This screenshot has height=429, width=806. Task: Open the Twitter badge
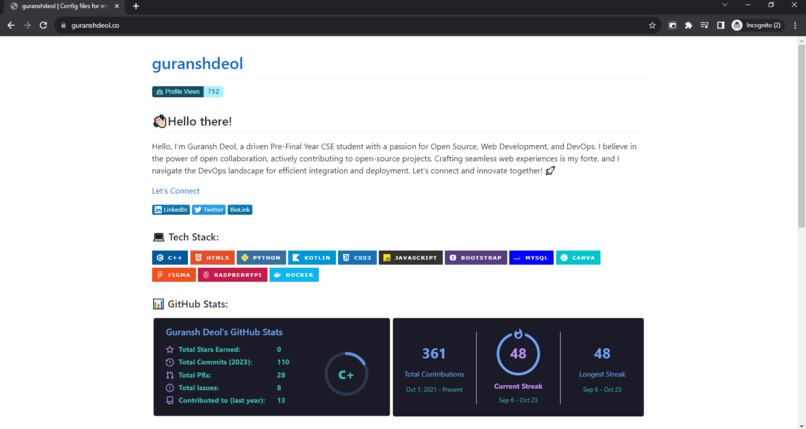pos(209,210)
